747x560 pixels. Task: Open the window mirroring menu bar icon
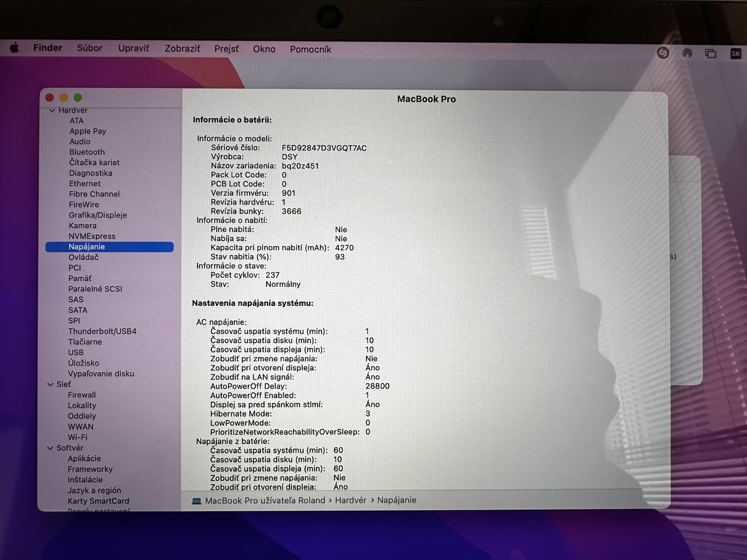(x=711, y=53)
